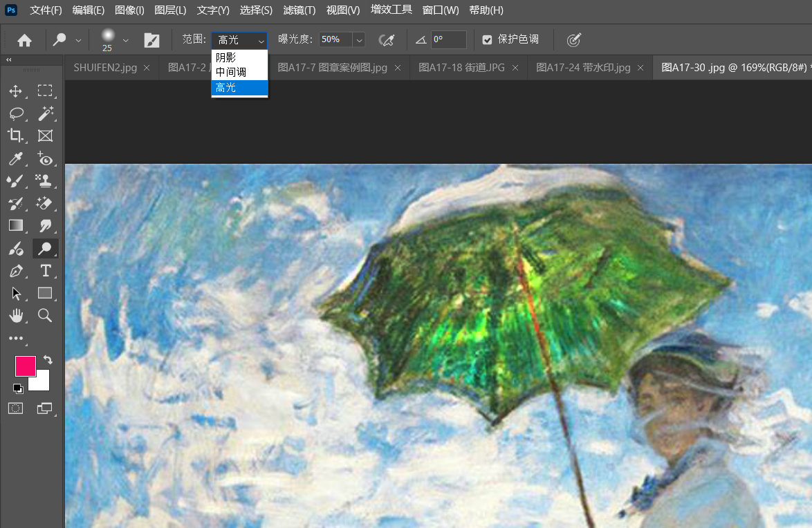This screenshot has width=812, height=528.
Task: Swap foreground and background colors
Action: 48,360
